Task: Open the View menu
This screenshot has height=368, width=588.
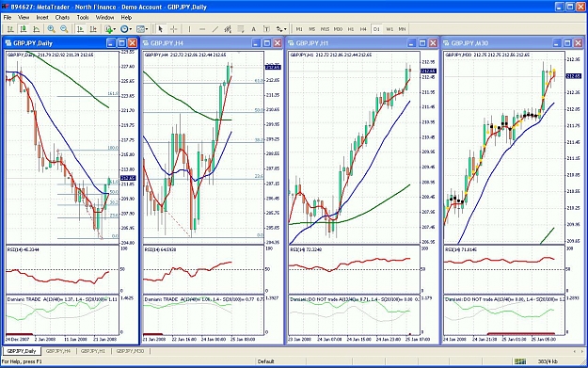Action: (x=24, y=17)
